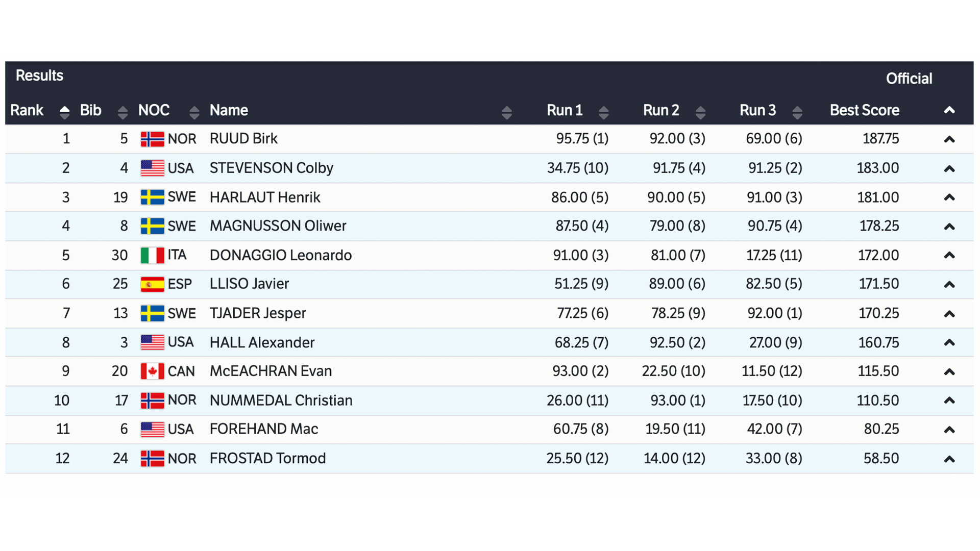Open athlete name RUUD Birk
The height and width of the screenshot is (551, 980).
[x=243, y=139]
